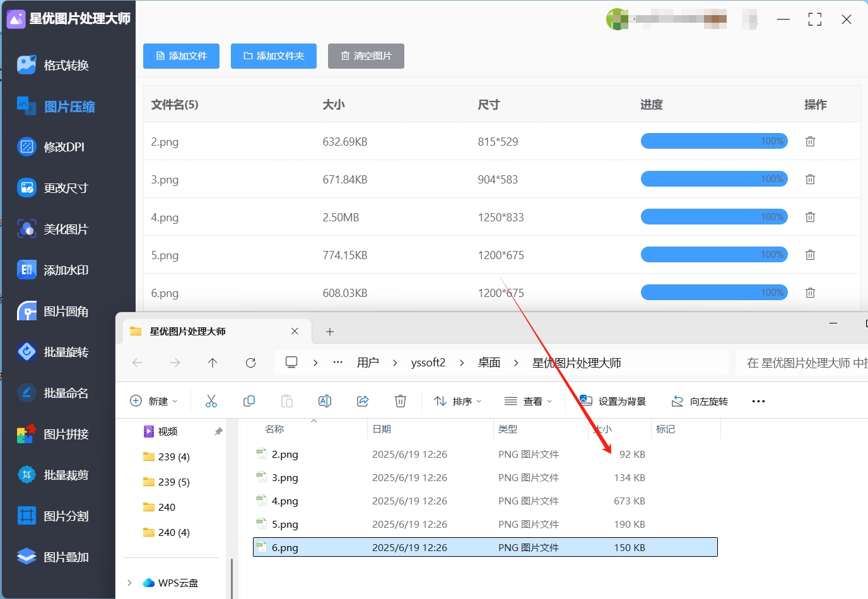Open the Explorer more options ellipsis
The image size is (868, 599).
(x=758, y=401)
